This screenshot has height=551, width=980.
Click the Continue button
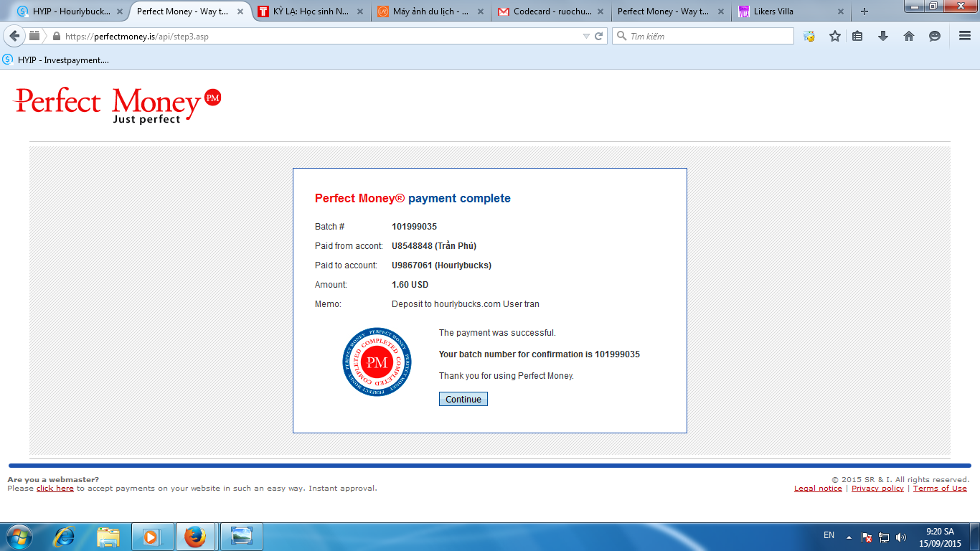[x=463, y=399]
